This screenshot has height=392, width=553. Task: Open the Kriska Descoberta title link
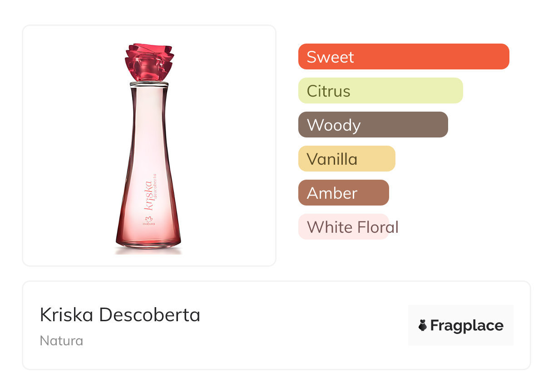point(120,315)
